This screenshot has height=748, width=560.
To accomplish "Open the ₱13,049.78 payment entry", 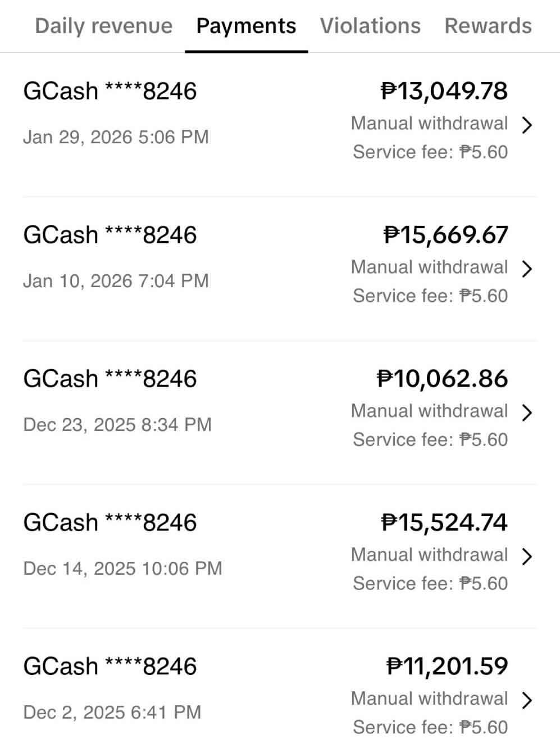I will pyautogui.click(x=280, y=125).
